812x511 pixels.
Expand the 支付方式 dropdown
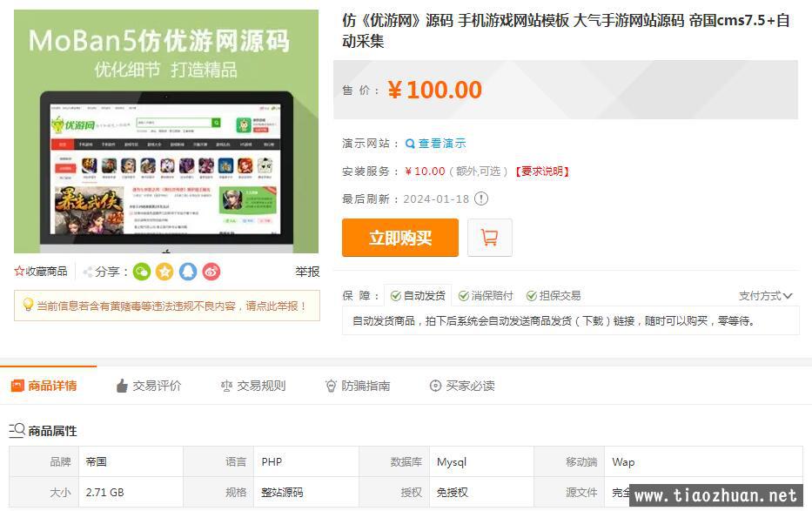click(x=765, y=296)
